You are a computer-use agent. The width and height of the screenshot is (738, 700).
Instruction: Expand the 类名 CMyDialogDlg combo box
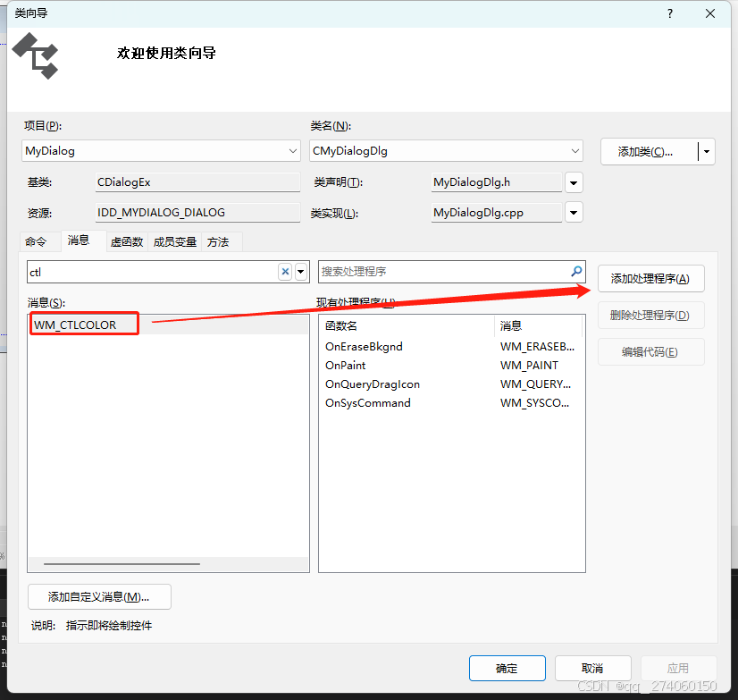pyautogui.click(x=574, y=151)
